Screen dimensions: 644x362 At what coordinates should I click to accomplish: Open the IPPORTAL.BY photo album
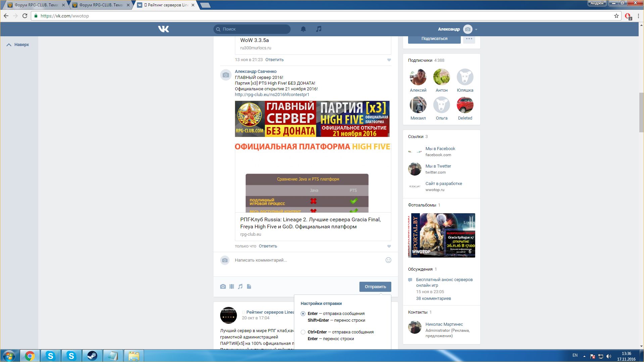pos(442,235)
